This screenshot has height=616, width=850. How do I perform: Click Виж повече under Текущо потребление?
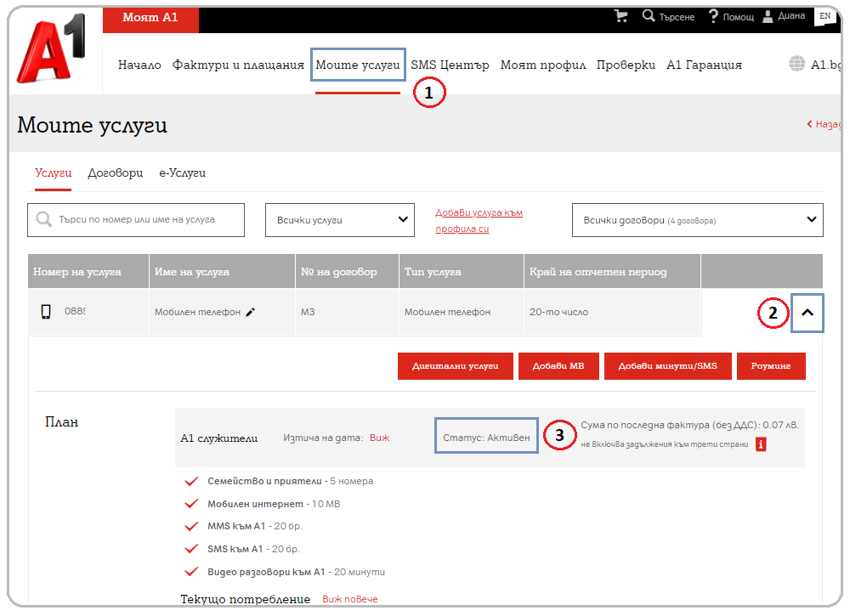pos(349,599)
